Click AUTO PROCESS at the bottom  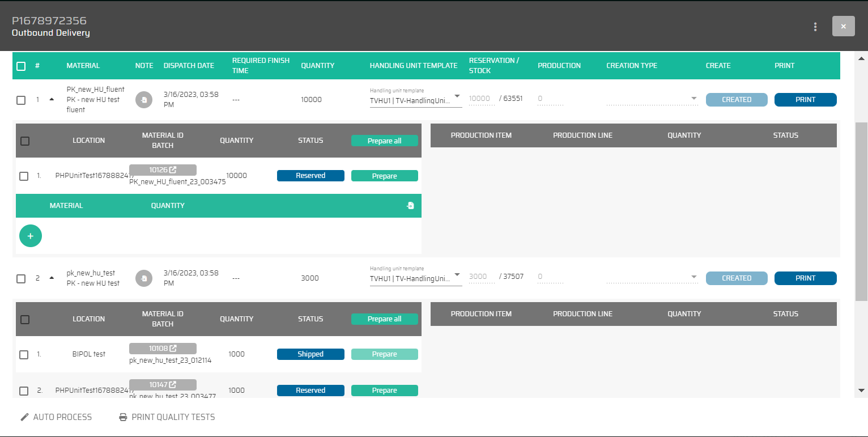(56, 417)
